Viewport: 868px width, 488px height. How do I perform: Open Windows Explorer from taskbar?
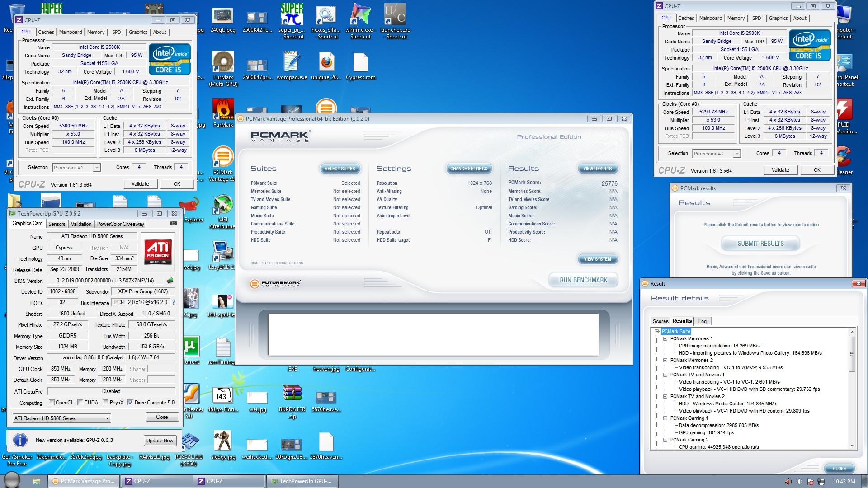(x=37, y=481)
